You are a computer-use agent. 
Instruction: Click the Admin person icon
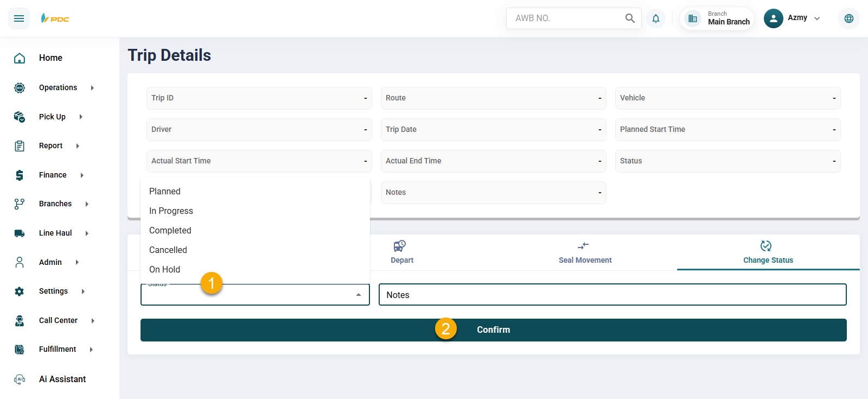20,262
